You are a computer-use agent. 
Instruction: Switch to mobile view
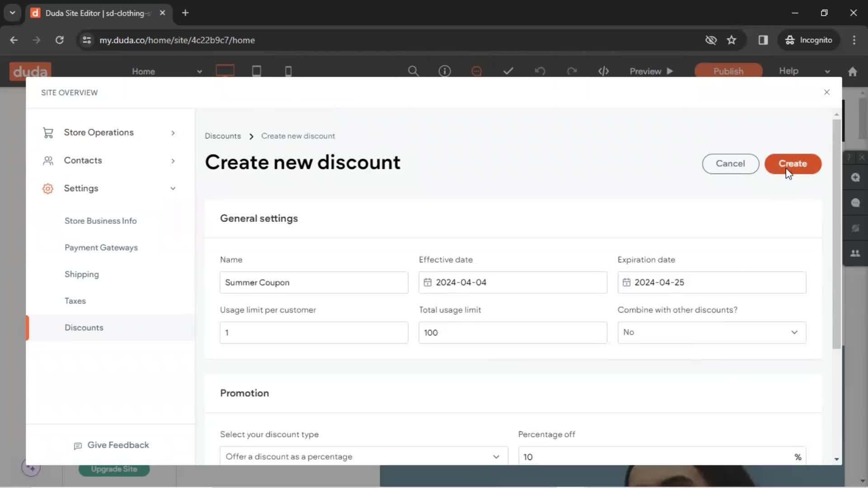point(288,71)
